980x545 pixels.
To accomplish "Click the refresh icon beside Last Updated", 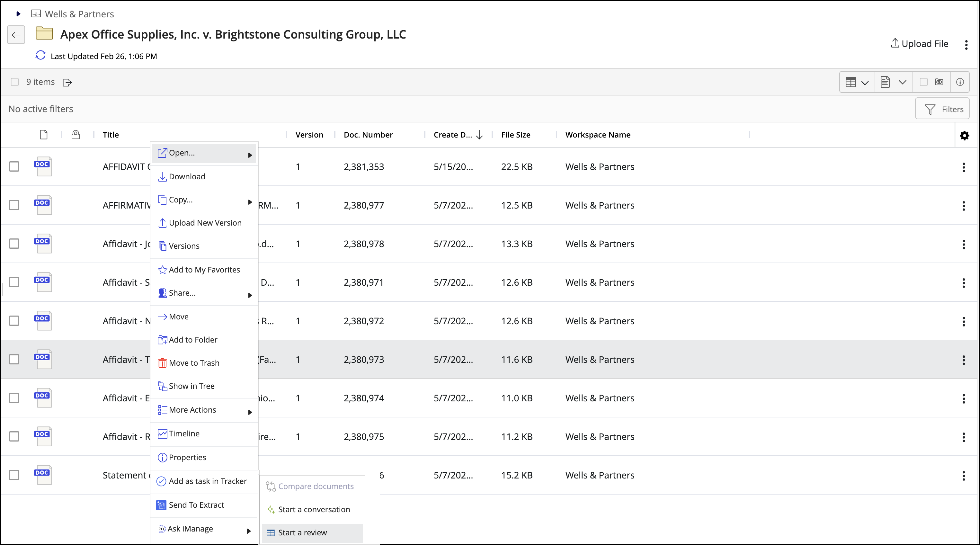I will [40, 56].
